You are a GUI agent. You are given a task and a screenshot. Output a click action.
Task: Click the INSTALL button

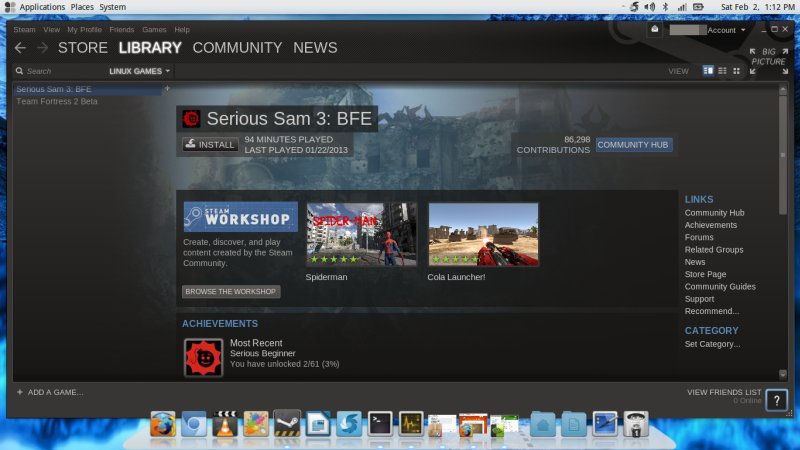click(210, 144)
